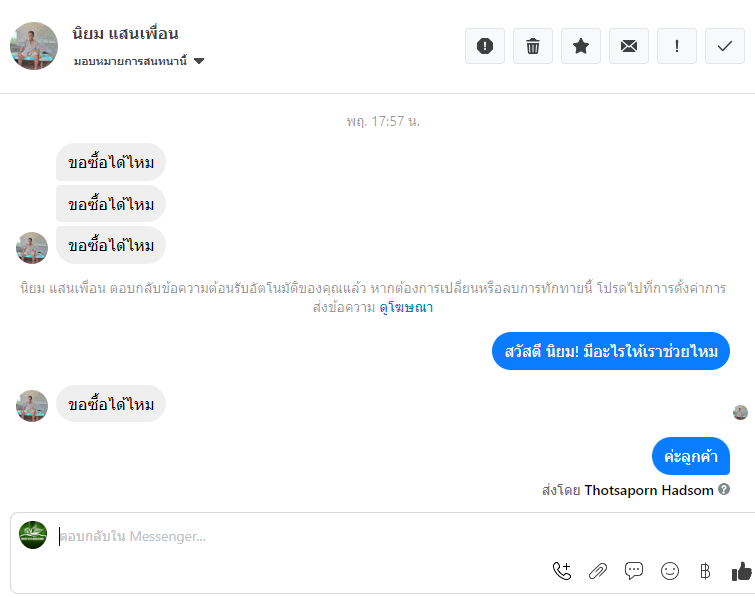The width and height of the screenshot is (755, 597).
Task: Flag conversation with the exclamation mark button
Action: (x=677, y=46)
